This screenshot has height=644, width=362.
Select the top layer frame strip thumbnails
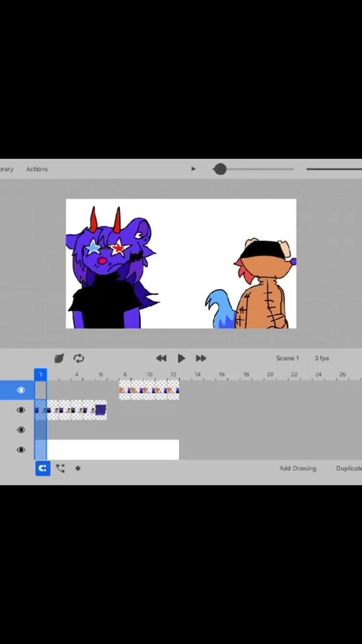pyautogui.click(x=149, y=390)
